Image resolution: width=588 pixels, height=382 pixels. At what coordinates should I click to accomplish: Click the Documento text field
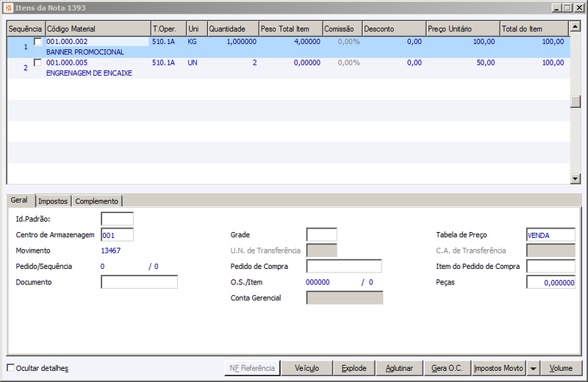pos(139,282)
